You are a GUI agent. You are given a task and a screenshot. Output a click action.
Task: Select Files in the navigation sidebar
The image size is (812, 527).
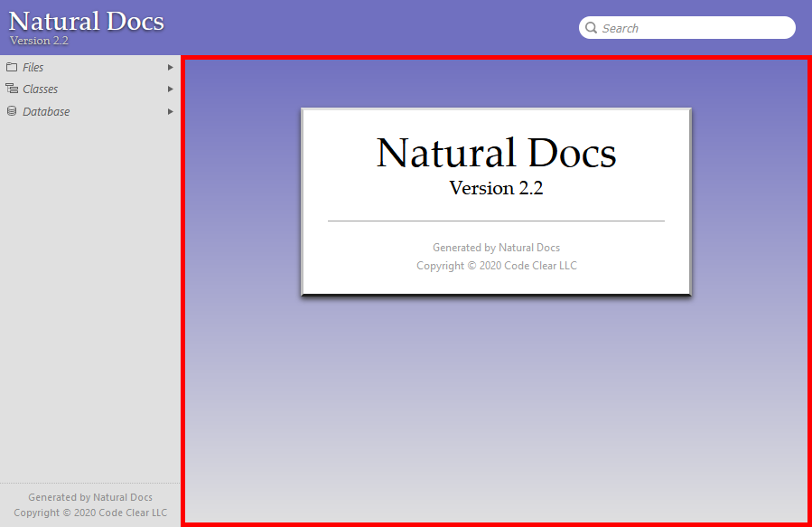pyautogui.click(x=34, y=67)
